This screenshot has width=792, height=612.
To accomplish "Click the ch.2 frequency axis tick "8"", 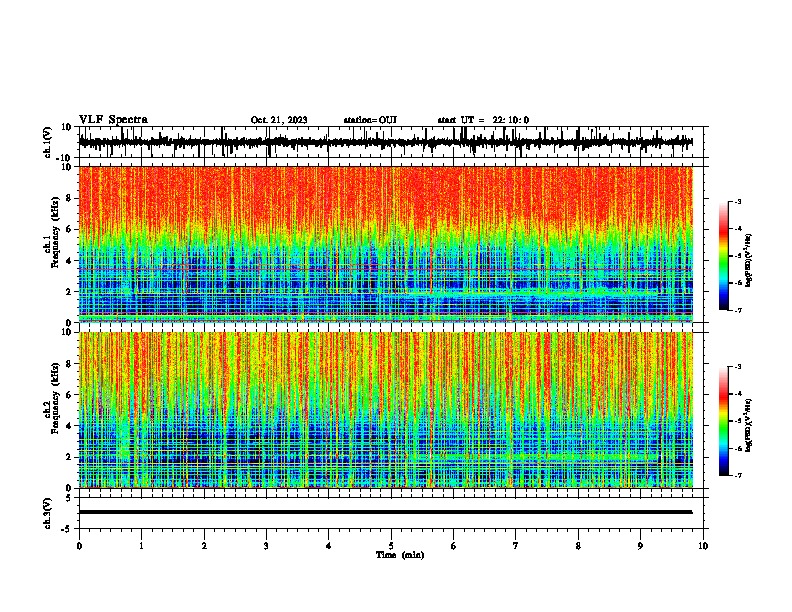I will click(x=69, y=364).
